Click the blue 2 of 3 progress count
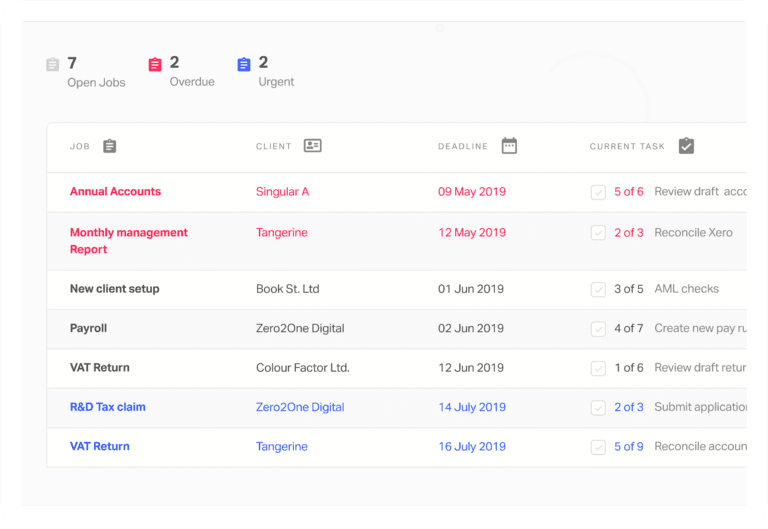The width and height of the screenshot is (768, 529). coord(629,407)
